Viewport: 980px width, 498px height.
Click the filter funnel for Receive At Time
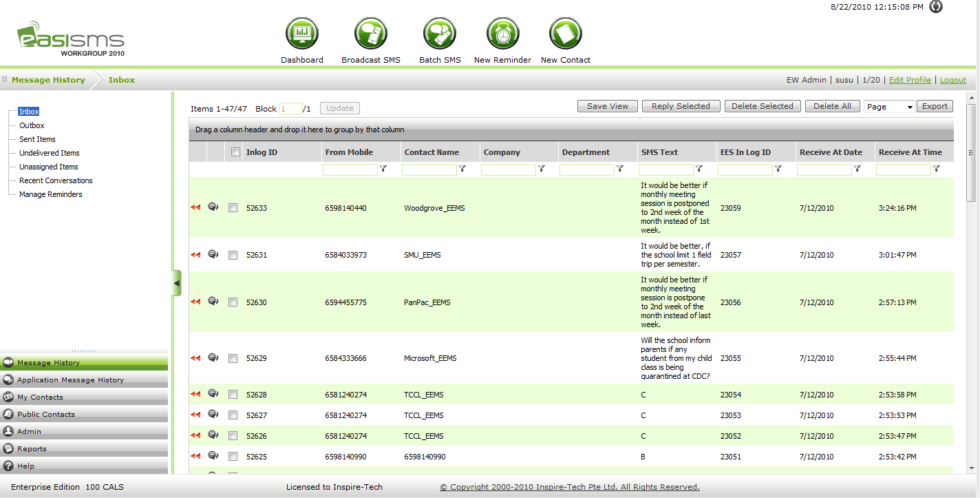(x=937, y=169)
